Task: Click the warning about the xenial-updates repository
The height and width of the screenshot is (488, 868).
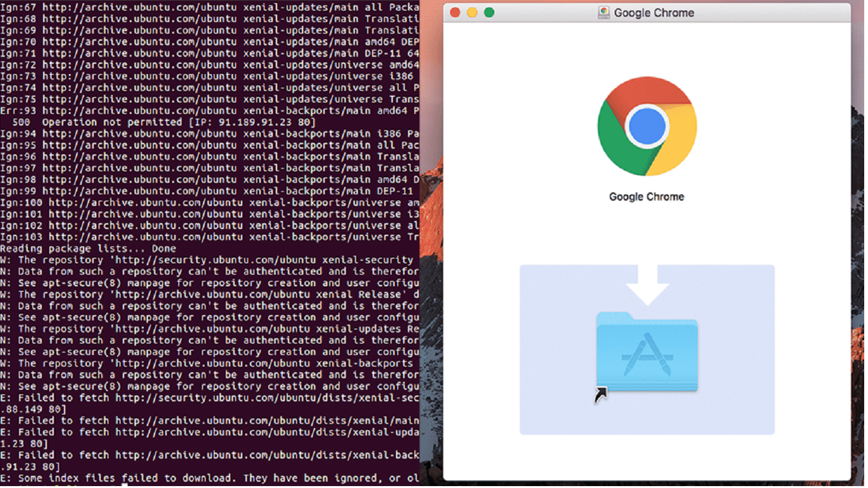Action: click(x=209, y=329)
